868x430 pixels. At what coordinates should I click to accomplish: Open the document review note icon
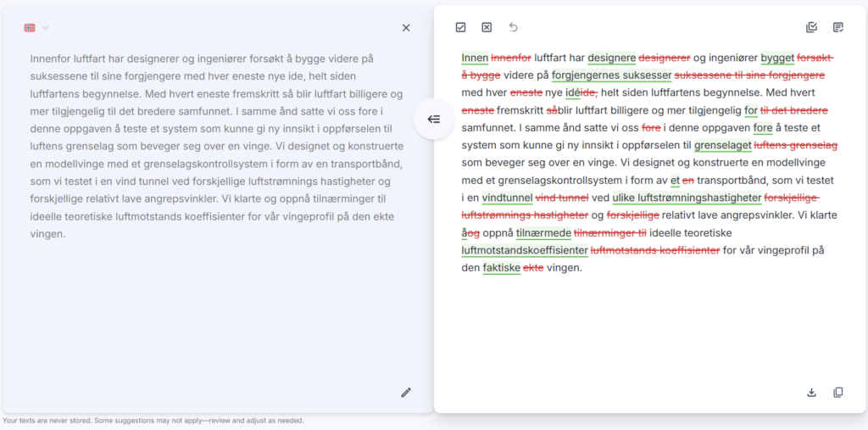[x=838, y=27]
